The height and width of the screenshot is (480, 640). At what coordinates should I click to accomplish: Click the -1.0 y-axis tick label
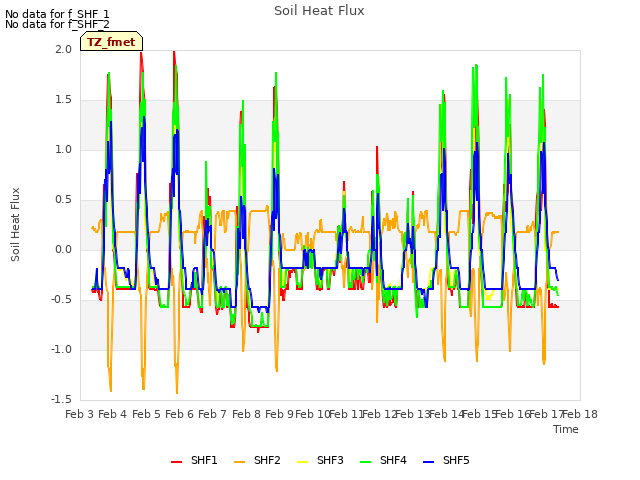(x=61, y=349)
